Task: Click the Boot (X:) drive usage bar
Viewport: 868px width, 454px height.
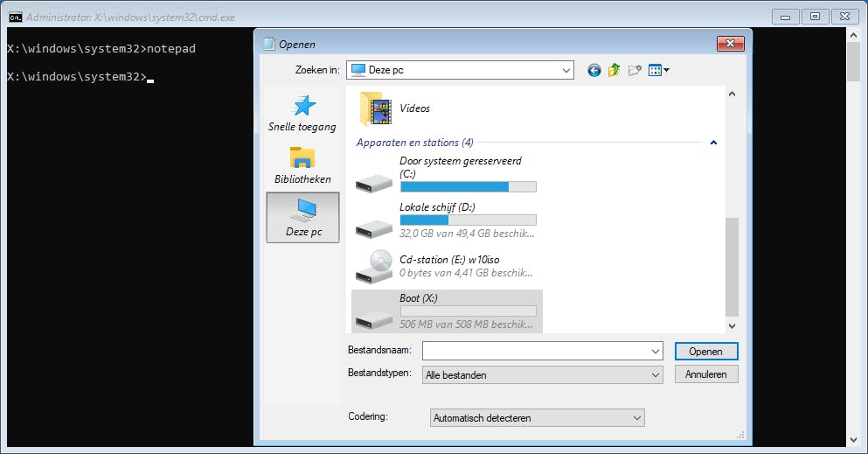Action: tap(469, 311)
